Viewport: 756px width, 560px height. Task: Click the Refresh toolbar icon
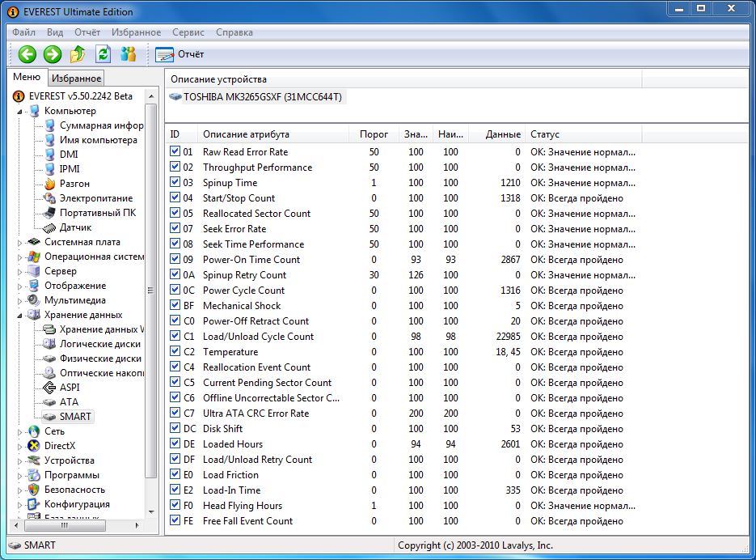(103, 54)
